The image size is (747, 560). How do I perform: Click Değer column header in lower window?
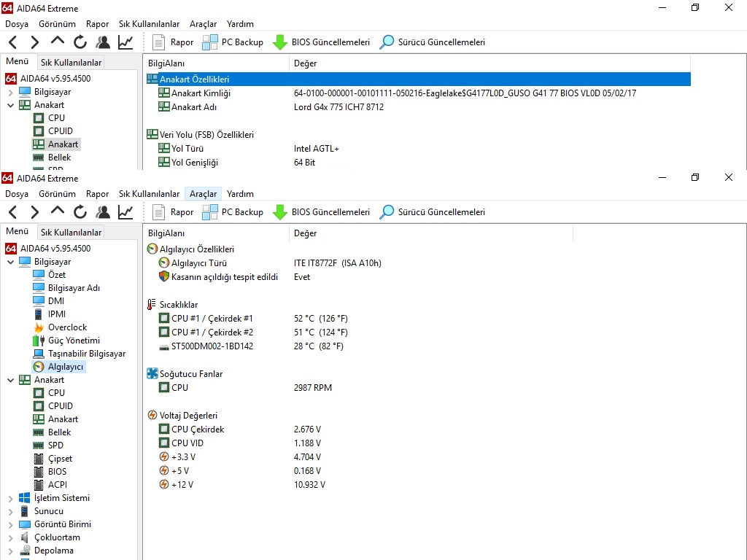click(430, 233)
